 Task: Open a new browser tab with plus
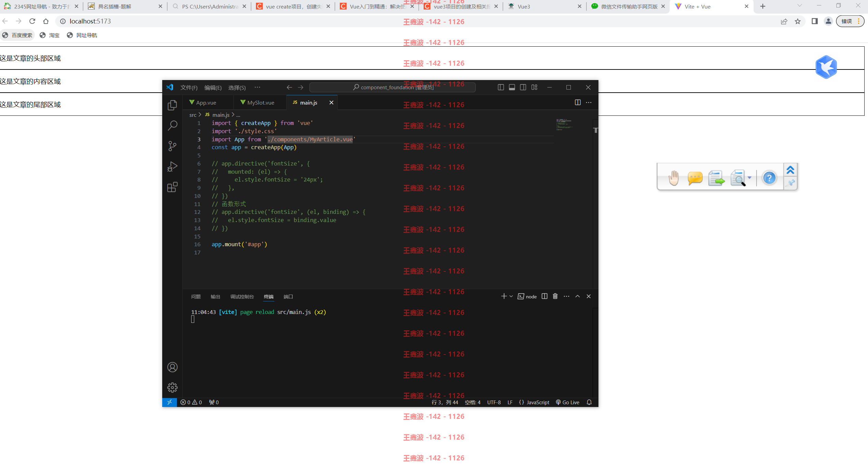click(763, 6)
